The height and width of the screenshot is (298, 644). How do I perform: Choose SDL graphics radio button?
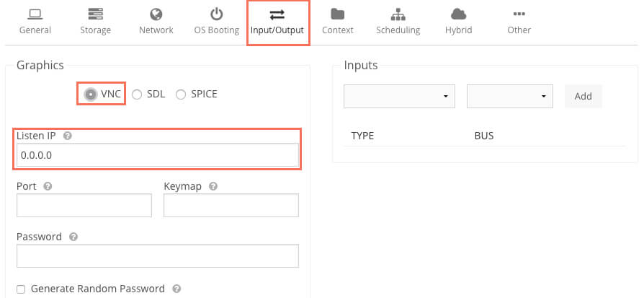point(137,94)
